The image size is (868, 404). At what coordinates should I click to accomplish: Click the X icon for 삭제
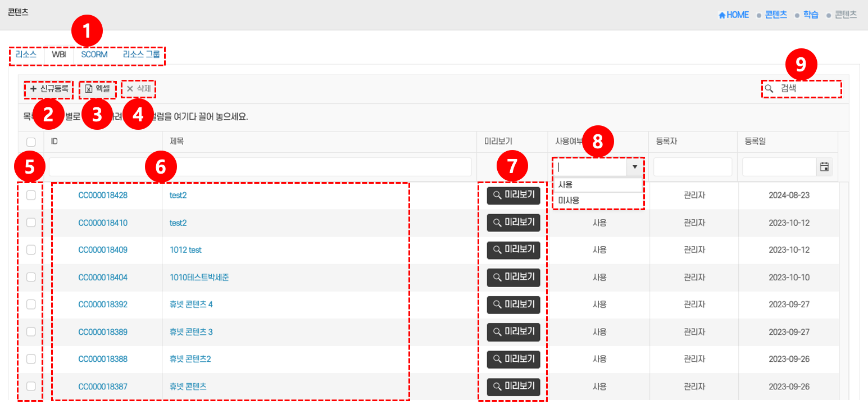(x=130, y=89)
